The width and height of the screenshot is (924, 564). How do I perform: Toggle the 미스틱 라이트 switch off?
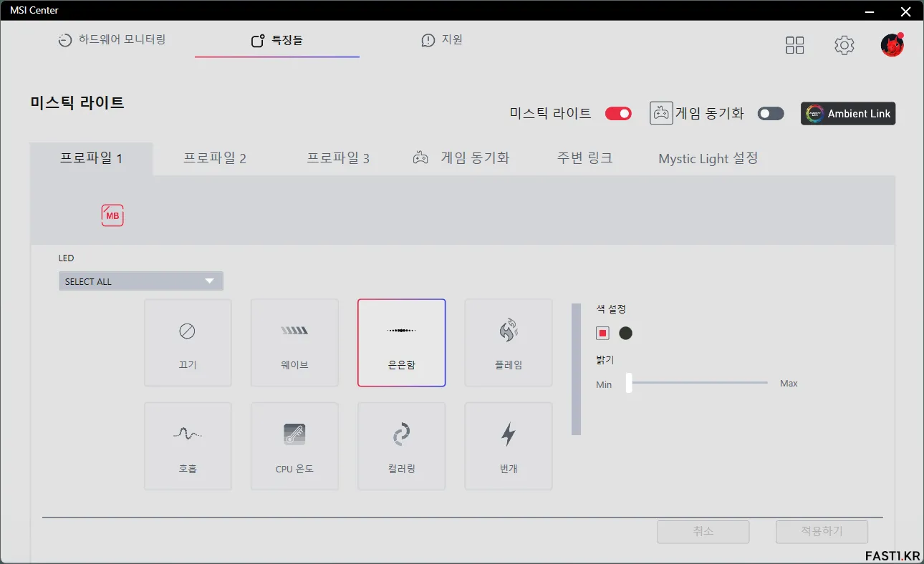[618, 113]
